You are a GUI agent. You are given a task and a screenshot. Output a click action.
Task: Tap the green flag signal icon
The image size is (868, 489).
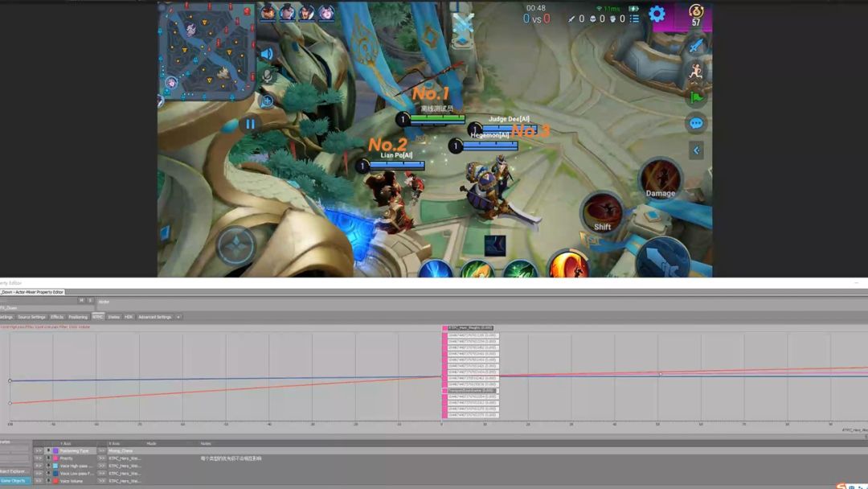[x=696, y=97]
